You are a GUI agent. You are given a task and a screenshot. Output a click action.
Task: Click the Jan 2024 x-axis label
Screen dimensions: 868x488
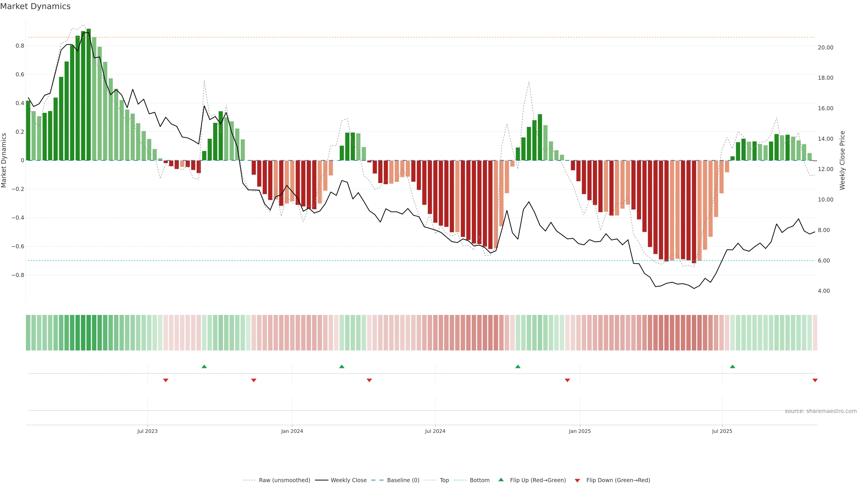tap(292, 431)
